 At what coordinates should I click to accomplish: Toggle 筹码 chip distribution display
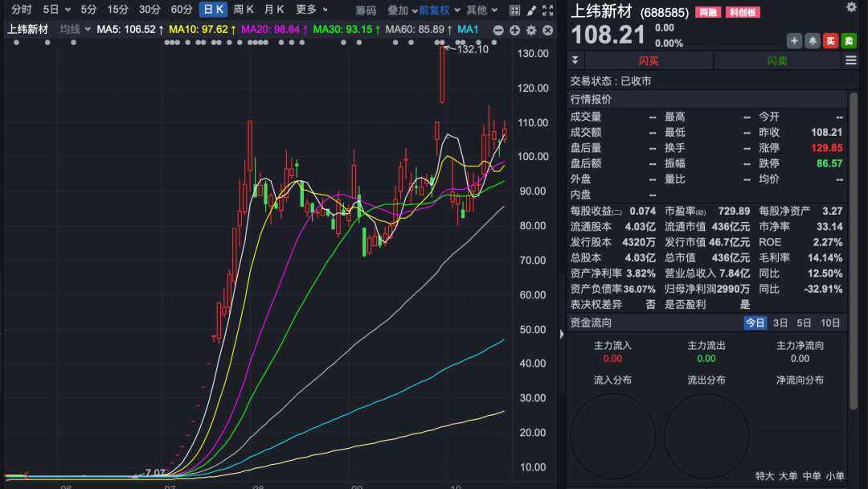click(366, 10)
